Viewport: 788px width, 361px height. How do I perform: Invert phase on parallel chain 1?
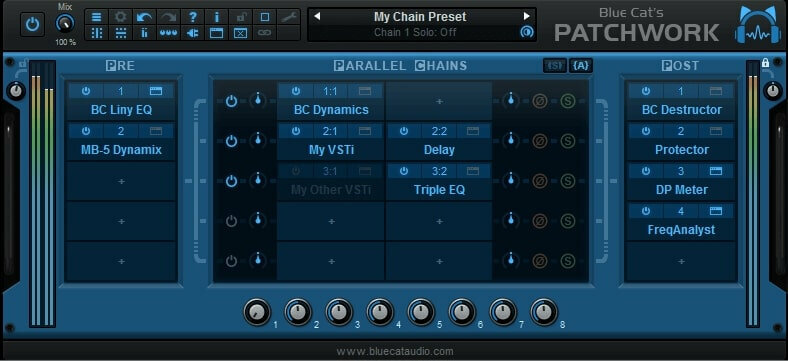tap(540, 101)
